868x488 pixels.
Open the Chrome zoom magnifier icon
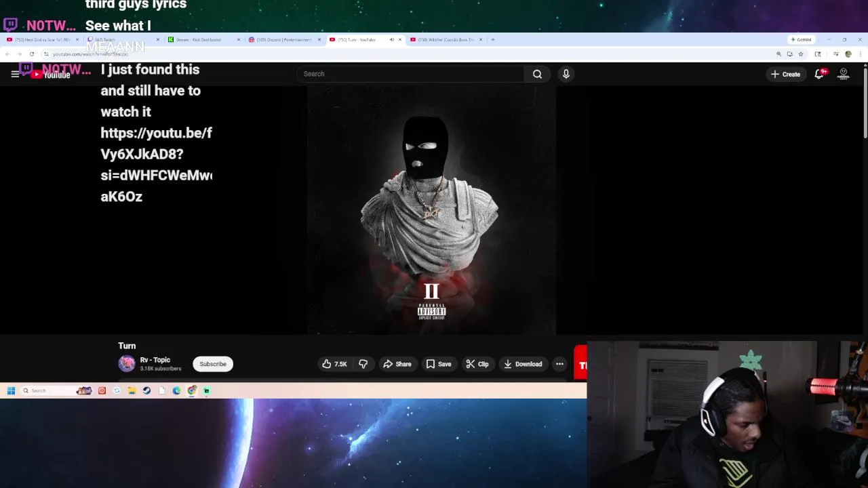pyautogui.click(x=778, y=54)
